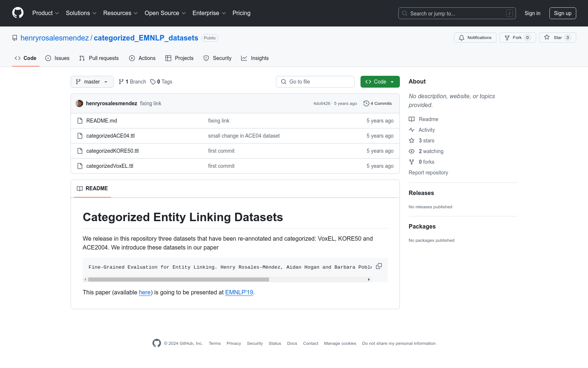The image size is (588, 368).
Task: Open Readme link in About sidebar
Action: click(x=423, y=119)
